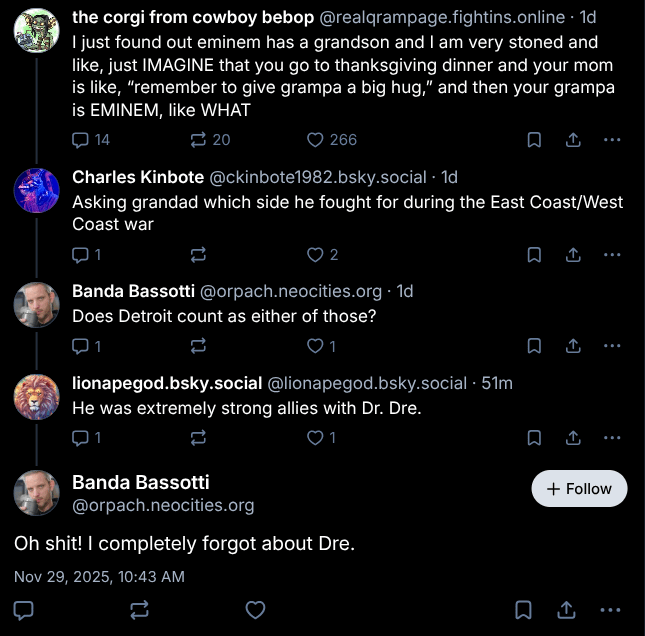The image size is (645, 636).
Task: Like the post with 266 likes
Action: click(316, 140)
